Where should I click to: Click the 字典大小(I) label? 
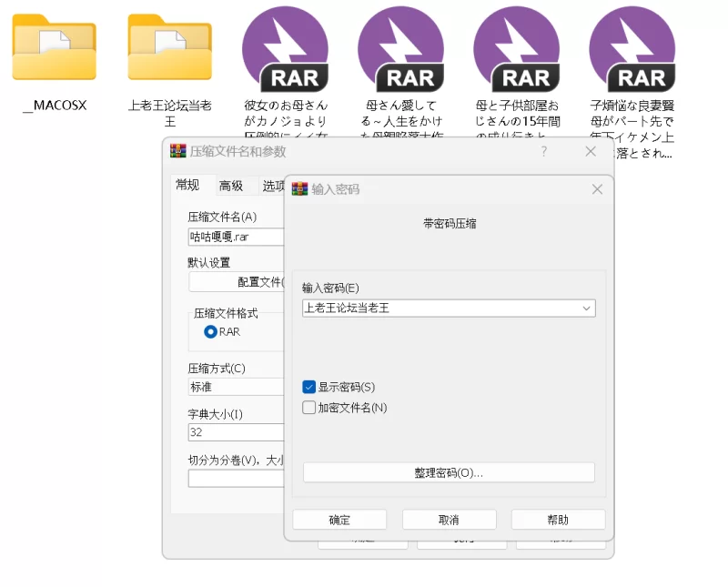215,414
